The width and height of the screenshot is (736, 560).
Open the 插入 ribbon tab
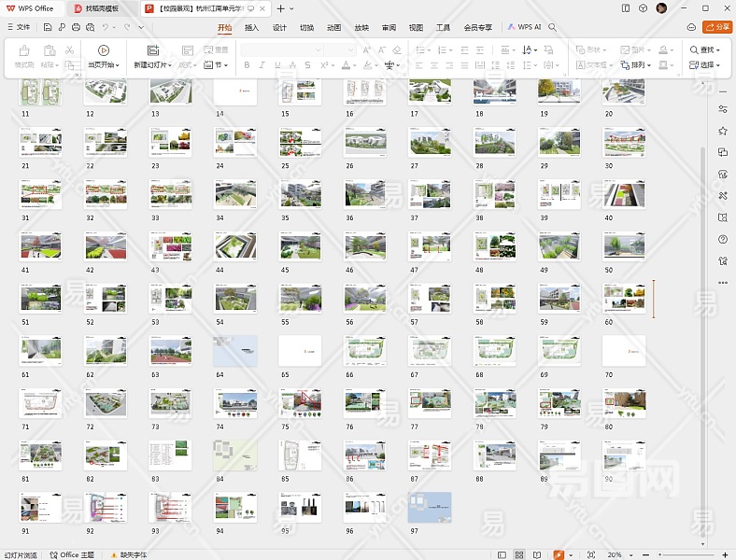click(x=251, y=28)
